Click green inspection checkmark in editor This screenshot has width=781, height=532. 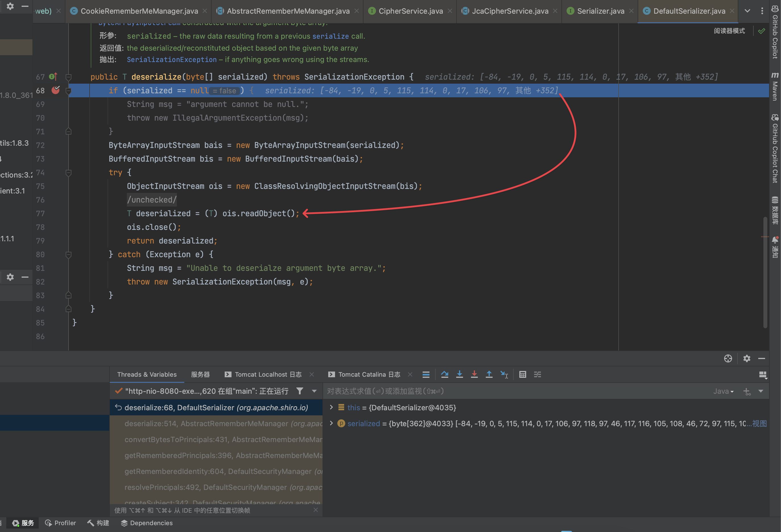tap(761, 31)
